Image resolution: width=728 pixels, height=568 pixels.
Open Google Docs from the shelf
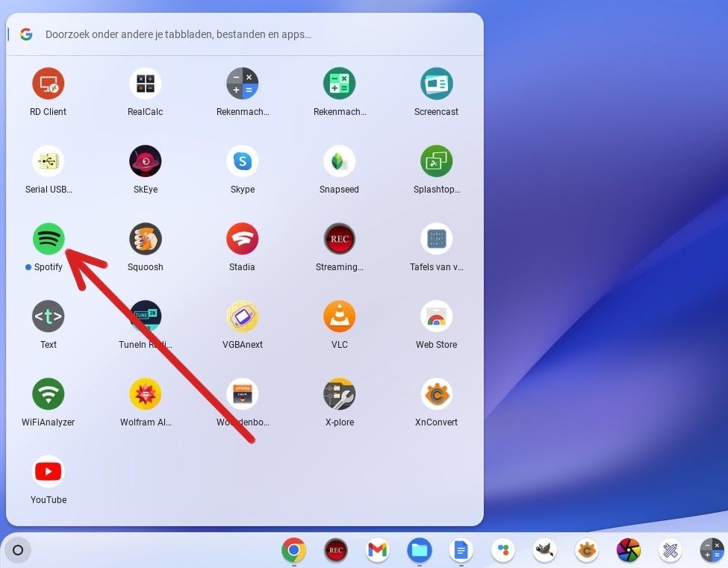461,550
